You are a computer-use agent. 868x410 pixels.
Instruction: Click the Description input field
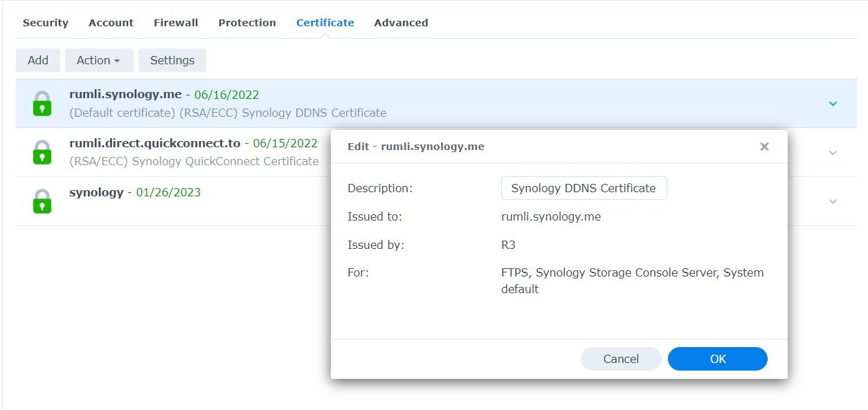click(x=584, y=188)
